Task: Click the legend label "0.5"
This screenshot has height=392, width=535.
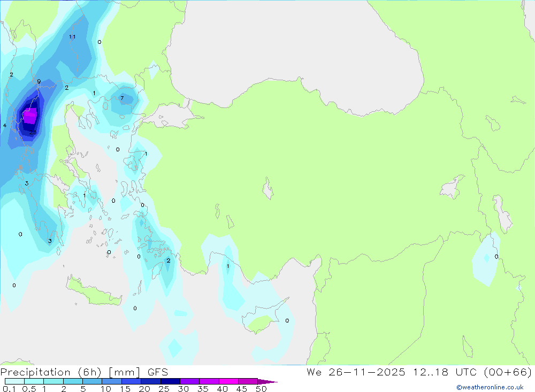Action: tap(29, 389)
